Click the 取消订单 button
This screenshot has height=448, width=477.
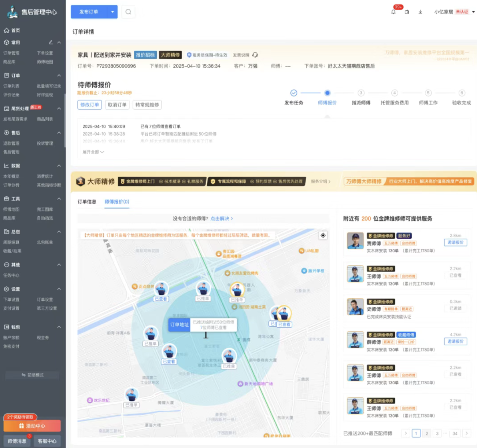117,105
